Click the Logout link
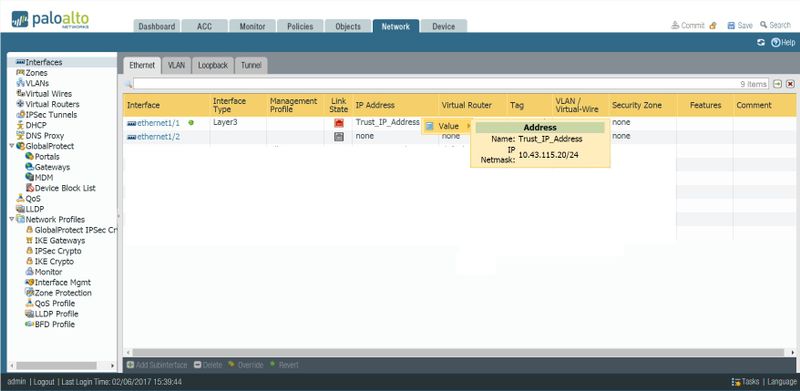Screen dimensions: 800x391 (x=44, y=382)
